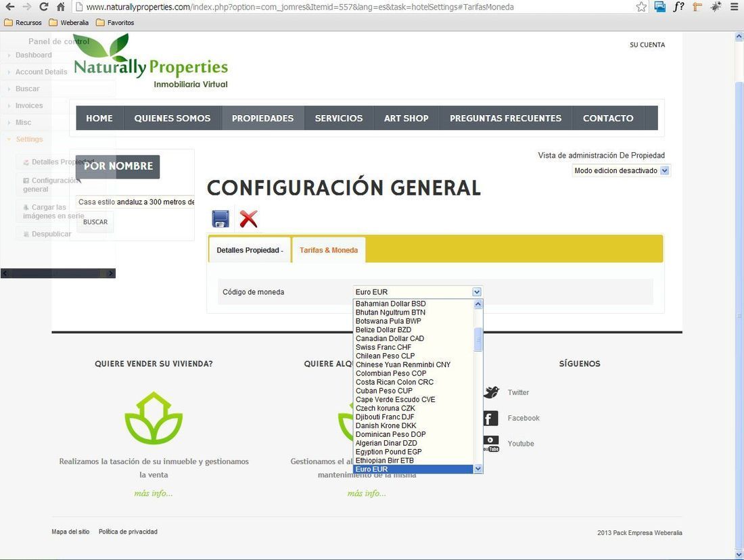Click the currency list scrollbar thumb
744x560 pixels.
coord(478,340)
